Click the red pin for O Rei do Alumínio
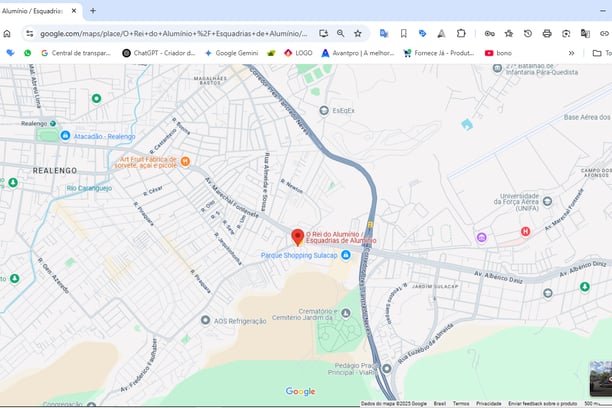612x408 pixels. pos(298,237)
